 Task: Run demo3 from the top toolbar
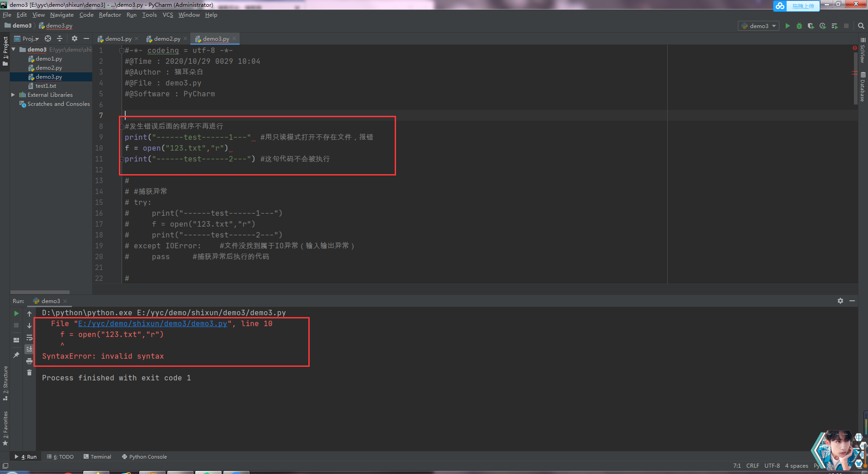[788, 26]
